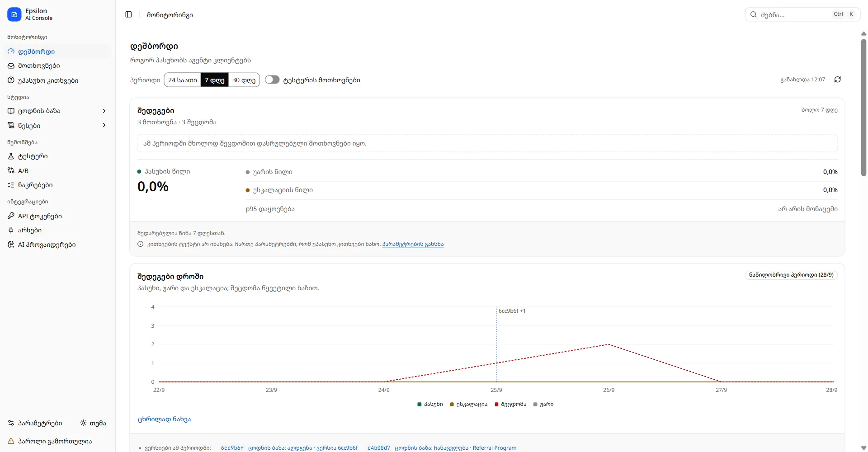The width and height of the screenshot is (868, 452).
Task: Toggle შეცდომა legend series
Action: [x=510, y=404]
